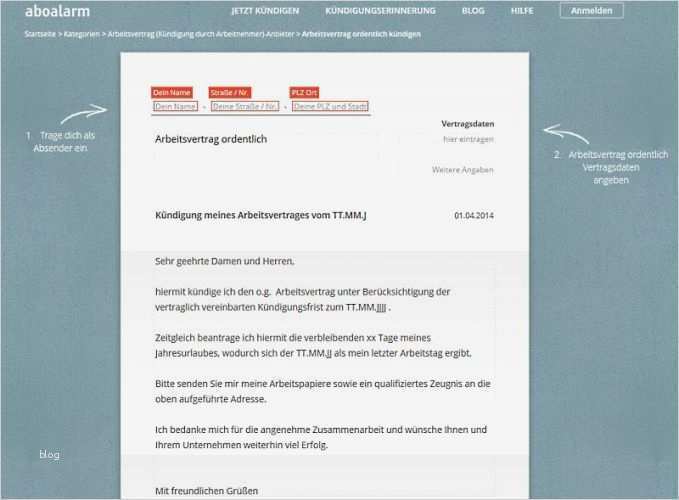The height and width of the screenshot is (500, 679).
Task: Click the subject line 'Kündigung meines Arbeitsvertrages vom'
Action: click(x=261, y=215)
